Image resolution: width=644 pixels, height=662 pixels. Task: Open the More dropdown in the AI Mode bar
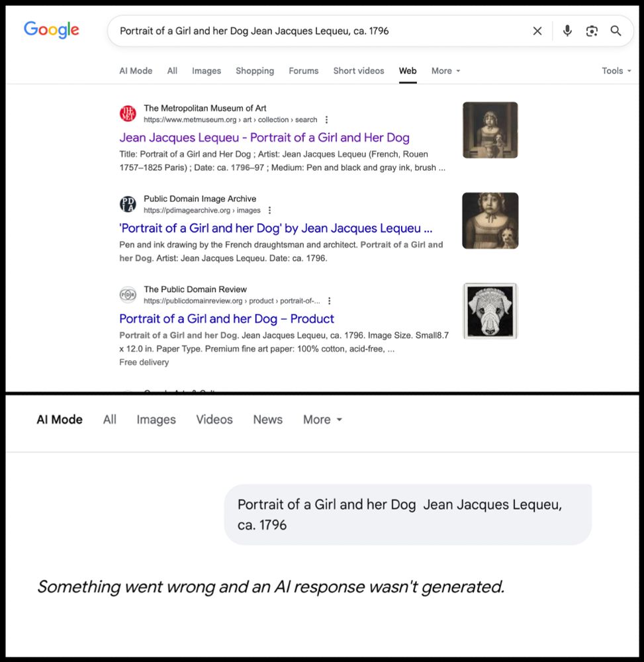pyautogui.click(x=322, y=419)
